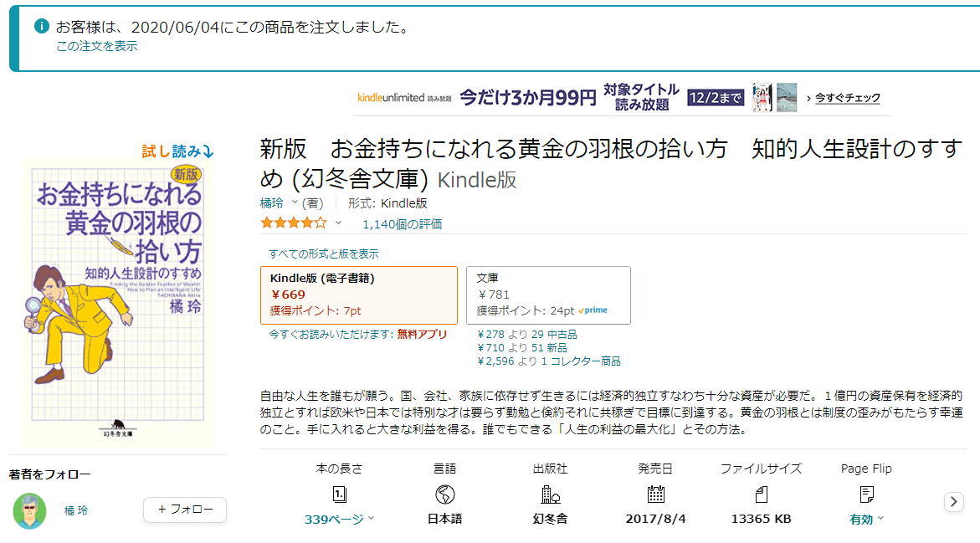Open 1,140個の評価 reviews link
Viewport: 980px width, 543px height.
click(x=403, y=223)
